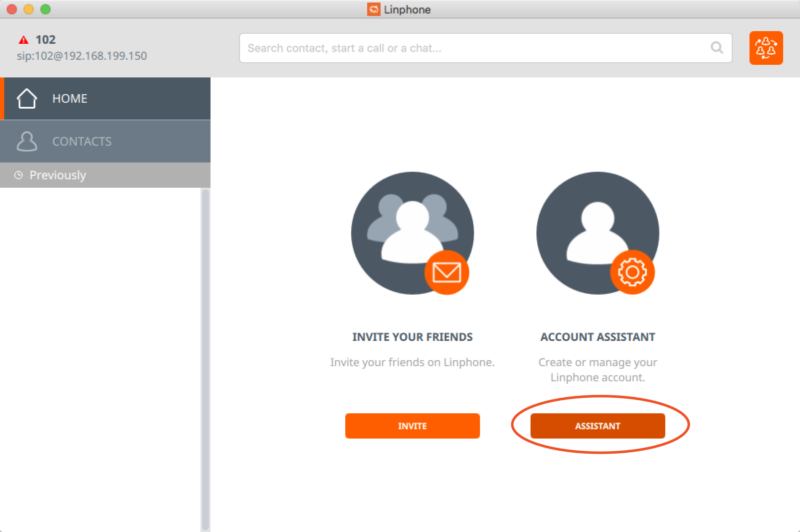Close the Linphone window red button
Viewport: 800px width, 532px height.
coord(12,9)
